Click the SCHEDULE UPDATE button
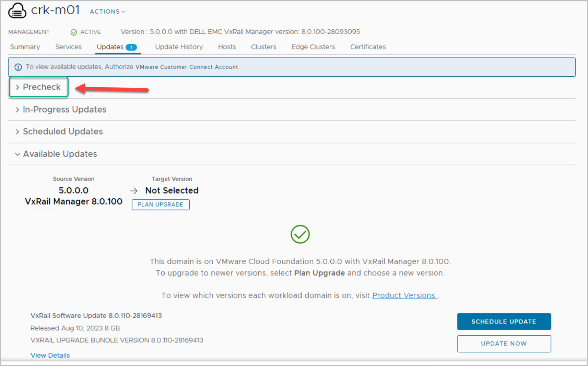 coord(504,321)
